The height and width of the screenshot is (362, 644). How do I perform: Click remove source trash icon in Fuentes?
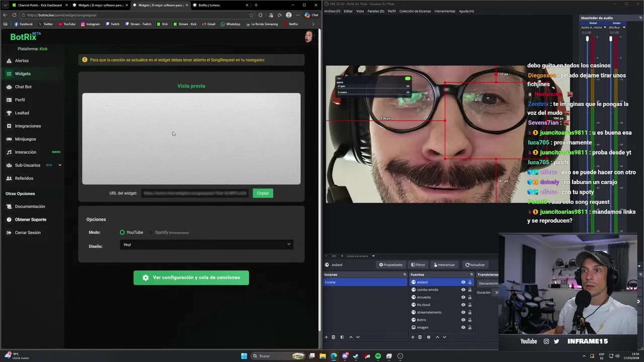[420, 337]
